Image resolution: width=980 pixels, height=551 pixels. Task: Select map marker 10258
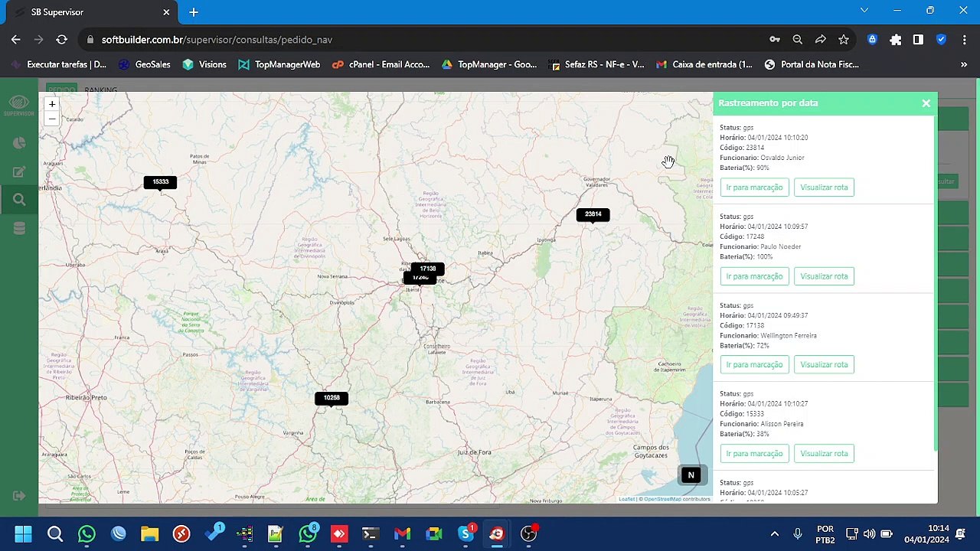click(332, 398)
